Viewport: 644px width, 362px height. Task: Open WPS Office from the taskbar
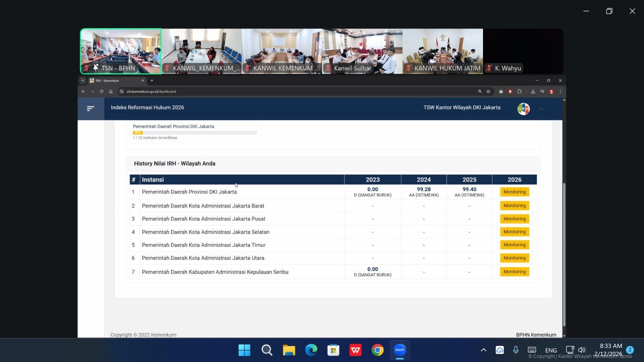(x=355, y=350)
